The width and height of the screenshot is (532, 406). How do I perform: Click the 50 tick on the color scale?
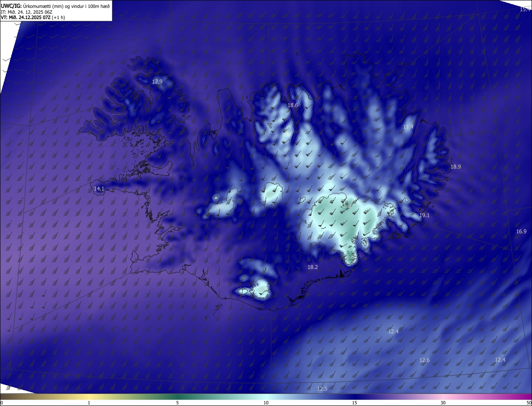pos(529,403)
